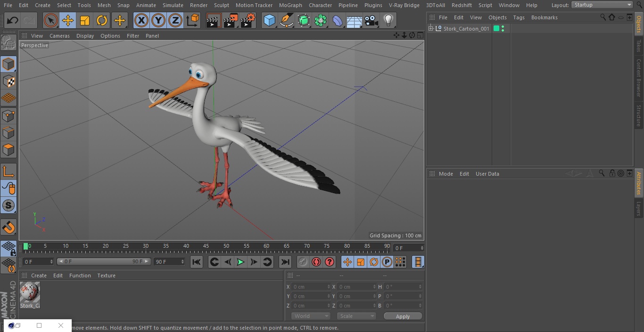Maximize viewport toggle icon
The image size is (644, 332).
point(420,35)
